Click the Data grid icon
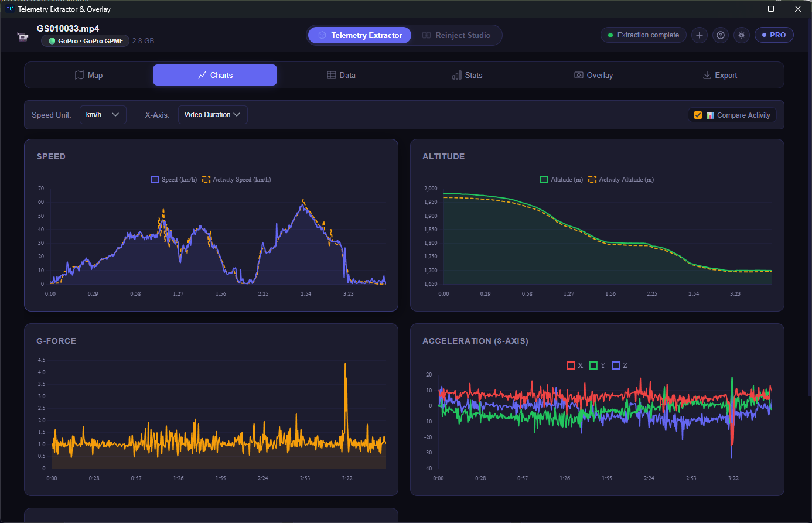812x523 pixels. [331, 75]
